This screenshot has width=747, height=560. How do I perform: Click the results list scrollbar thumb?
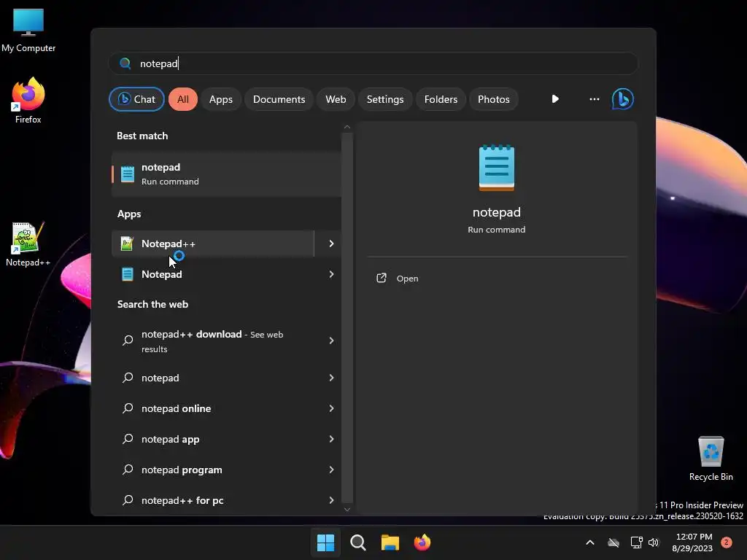[347, 317]
